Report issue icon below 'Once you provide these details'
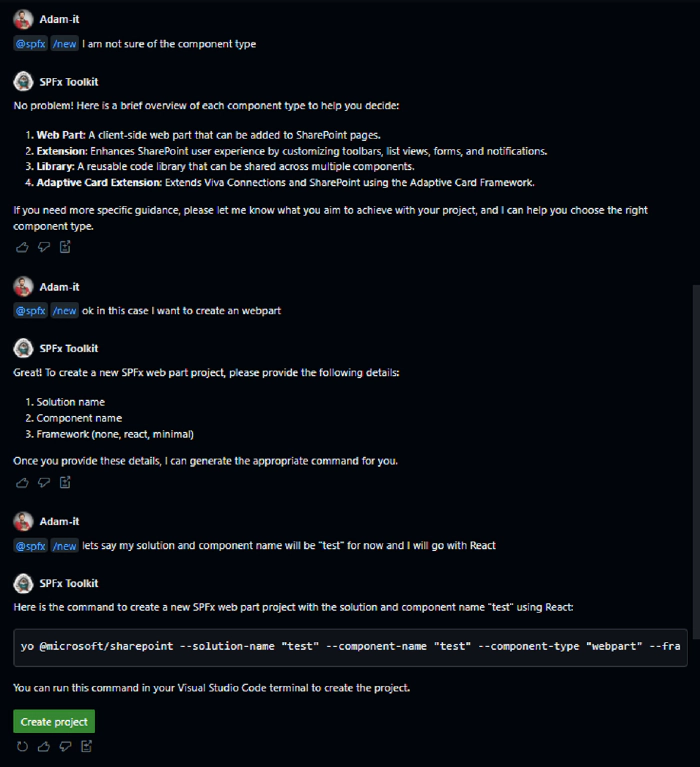Image resolution: width=700 pixels, height=767 pixels. click(65, 482)
